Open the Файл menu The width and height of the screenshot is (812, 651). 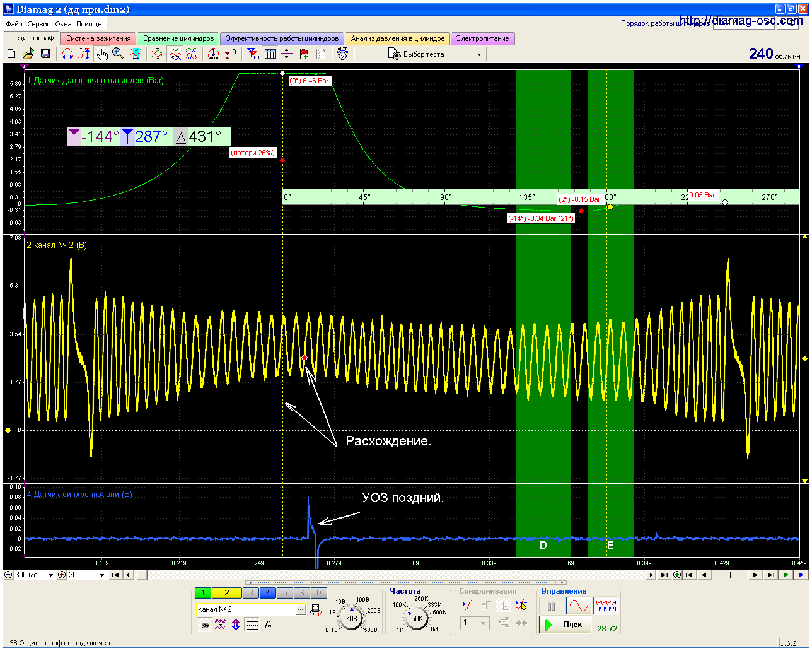pyautogui.click(x=14, y=24)
